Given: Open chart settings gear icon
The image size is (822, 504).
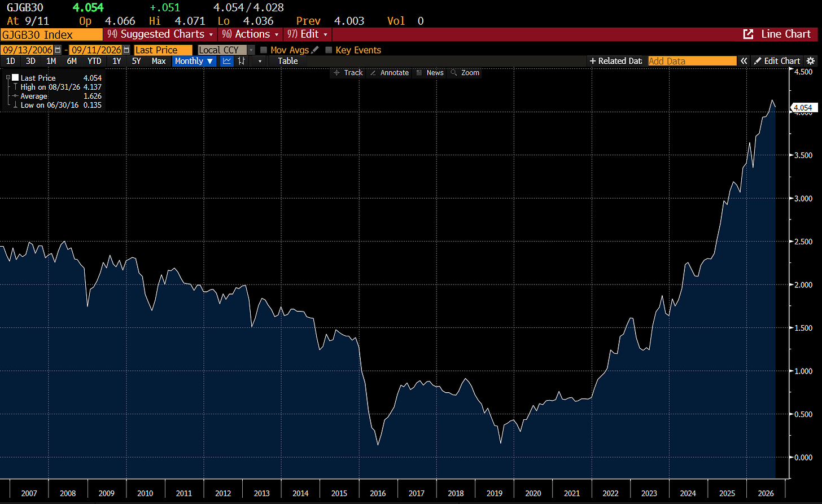Looking at the screenshot, I should (811, 61).
